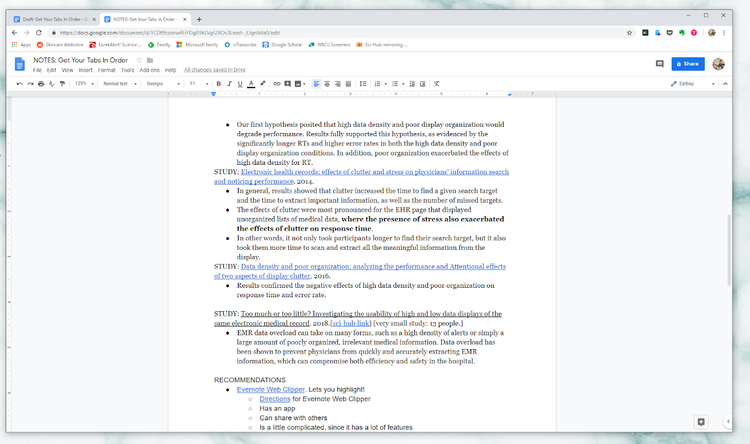This screenshot has width=750, height=444.
Task: Open the Explore button at bottom right
Action: click(701, 422)
